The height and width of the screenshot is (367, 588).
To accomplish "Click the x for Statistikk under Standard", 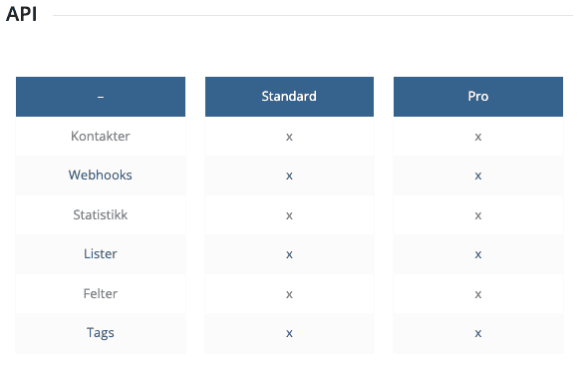I will click(289, 215).
